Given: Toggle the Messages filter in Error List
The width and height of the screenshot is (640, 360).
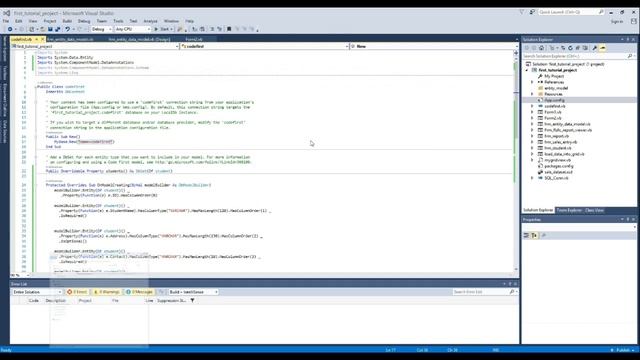Looking at the screenshot, I should [139, 292].
